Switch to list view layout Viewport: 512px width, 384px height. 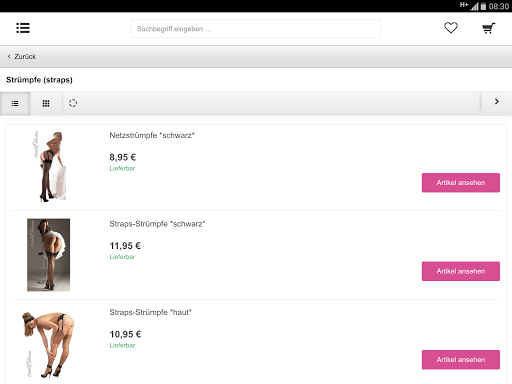click(x=15, y=104)
